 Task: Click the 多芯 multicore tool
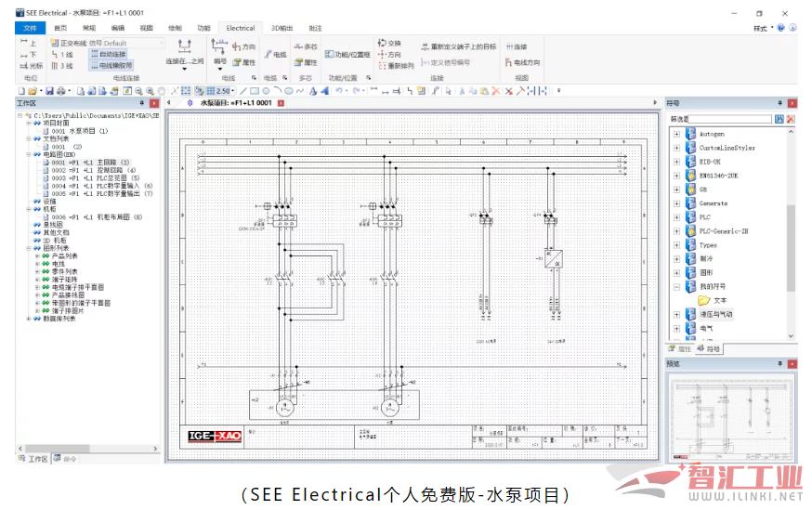click(x=306, y=46)
